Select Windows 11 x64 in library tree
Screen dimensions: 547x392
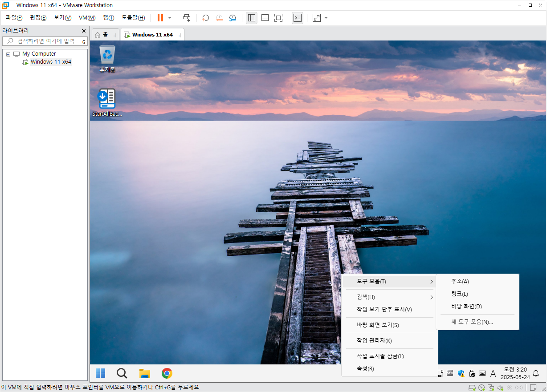51,62
